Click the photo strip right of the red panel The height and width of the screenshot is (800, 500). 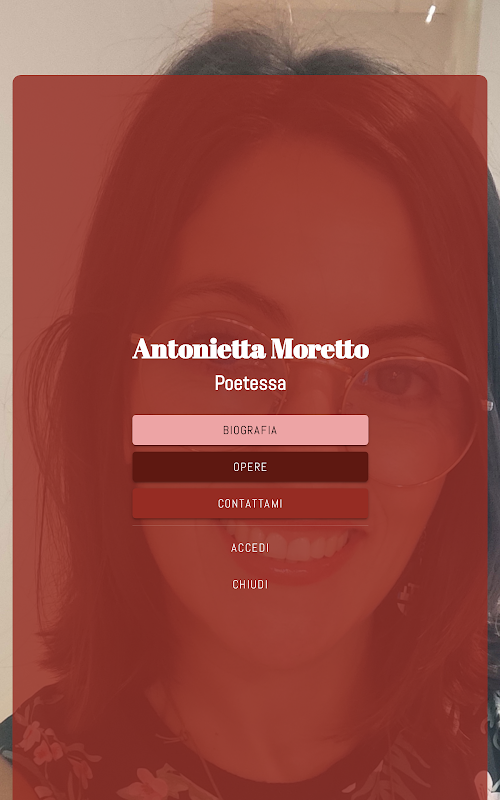point(494,408)
